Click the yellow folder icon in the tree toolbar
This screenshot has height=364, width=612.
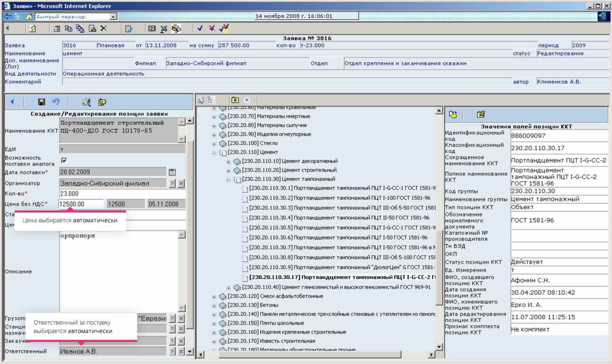pyautogui.click(x=235, y=100)
